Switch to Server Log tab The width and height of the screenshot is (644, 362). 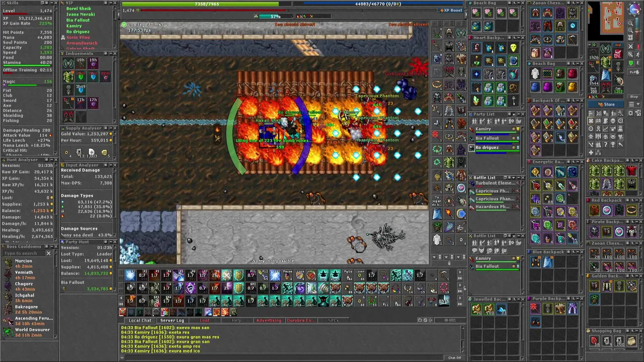coord(172,320)
